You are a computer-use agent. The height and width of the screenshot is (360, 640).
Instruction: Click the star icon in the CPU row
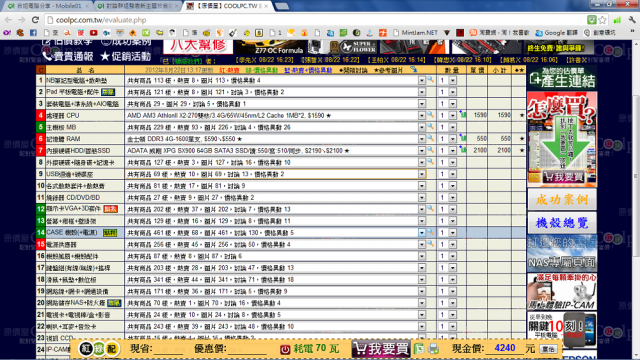point(522,116)
